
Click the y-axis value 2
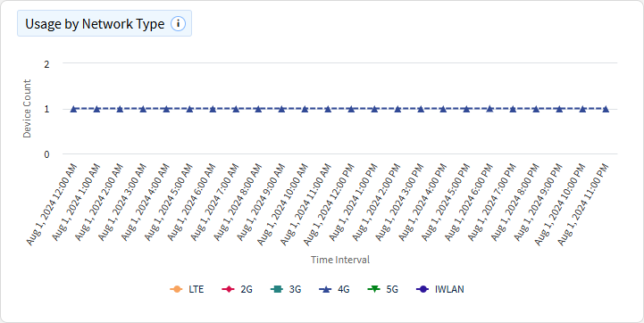point(46,64)
